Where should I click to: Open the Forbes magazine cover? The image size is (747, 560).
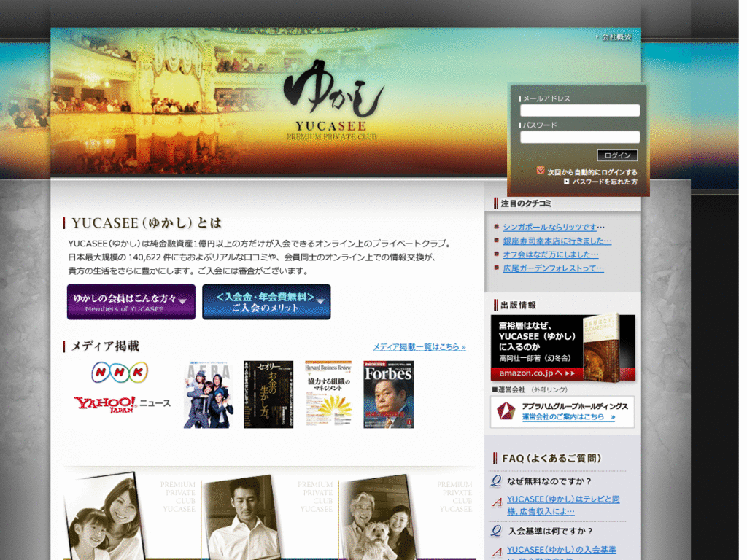pyautogui.click(x=389, y=394)
